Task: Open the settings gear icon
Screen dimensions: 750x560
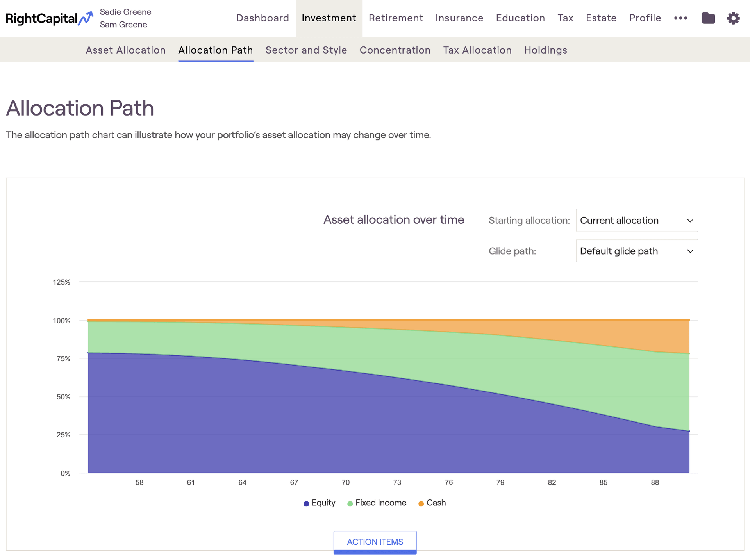Action: tap(733, 18)
